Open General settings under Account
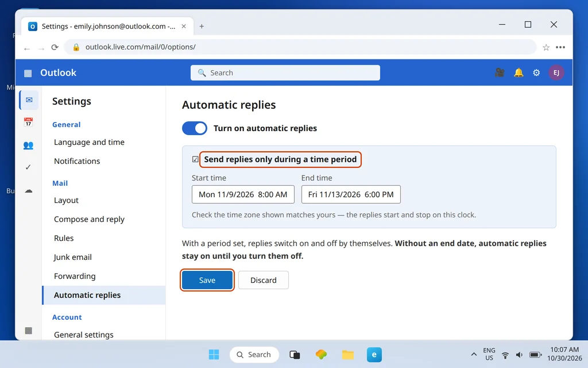Image resolution: width=588 pixels, height=368 pixels. pyautogui.click(x=84, y=335)
